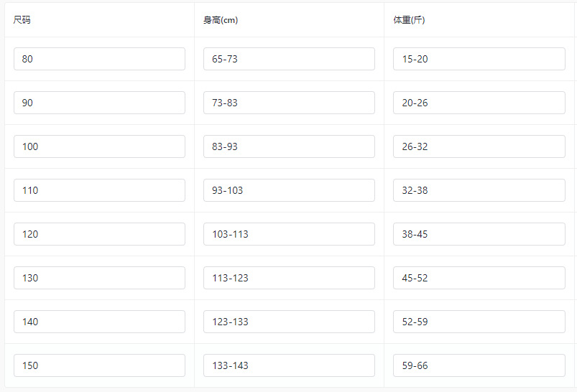Select the height field showing 133-143

tap(289, 365)
